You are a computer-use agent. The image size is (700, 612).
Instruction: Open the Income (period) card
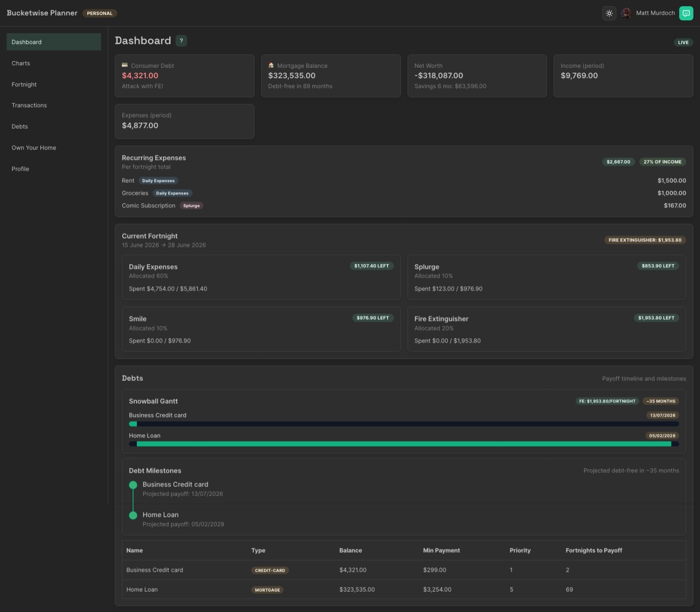point(623,76)
